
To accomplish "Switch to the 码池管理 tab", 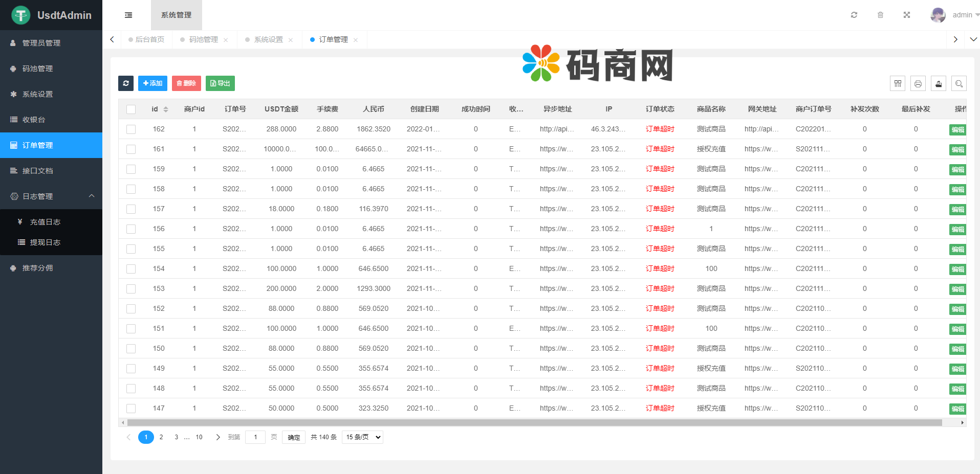I will tap(203, 39).
